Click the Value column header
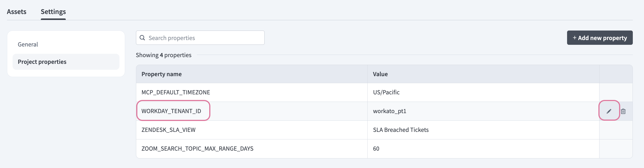This screenshot has height=168, width=644. [x=380, y=74]
